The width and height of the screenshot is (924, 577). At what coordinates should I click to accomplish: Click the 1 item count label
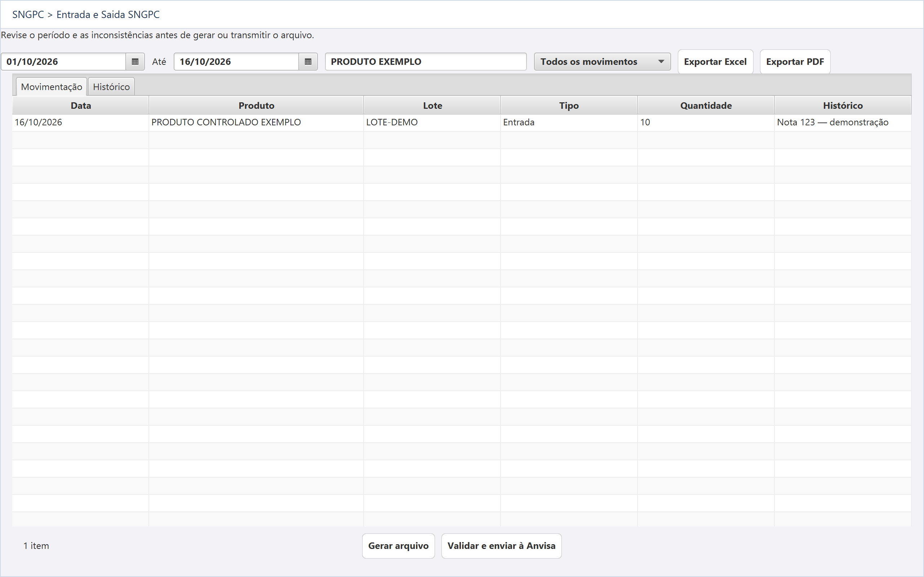tap(36, 546)
